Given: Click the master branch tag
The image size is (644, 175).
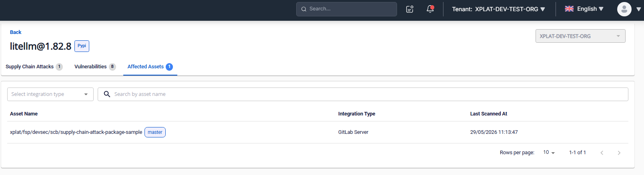Looking at the screenshot, I should (x=155, y=132).
